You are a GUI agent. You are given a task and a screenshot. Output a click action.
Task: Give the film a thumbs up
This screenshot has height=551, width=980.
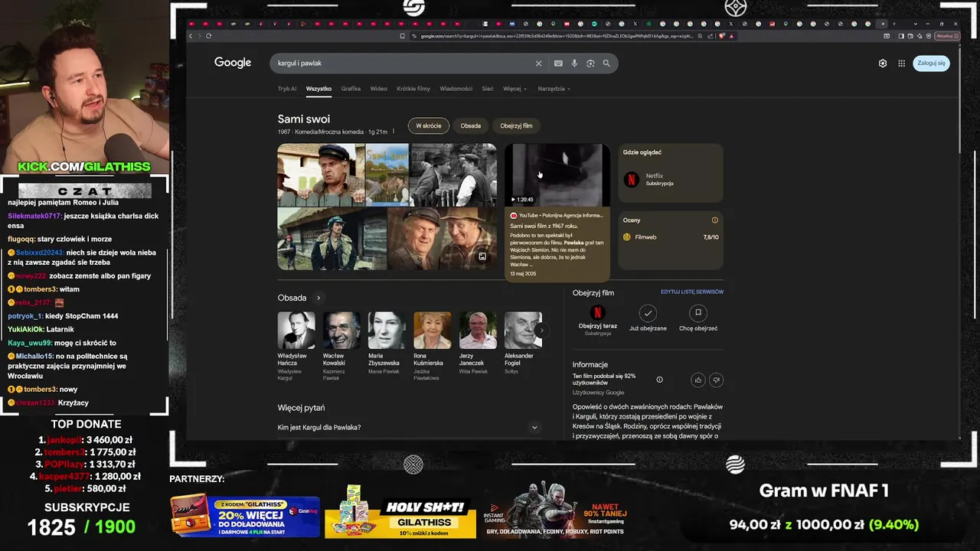point(698,380)
